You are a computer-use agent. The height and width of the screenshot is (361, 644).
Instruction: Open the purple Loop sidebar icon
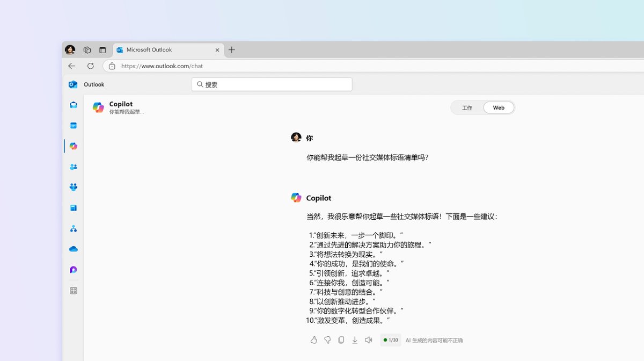[74, 270]
